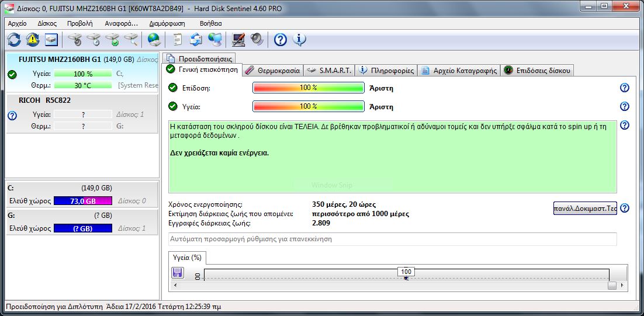Click the floppy save icon in health graph
Viewport: 644px width, 316px height.
pyautogui.click(x=178, y=273)
